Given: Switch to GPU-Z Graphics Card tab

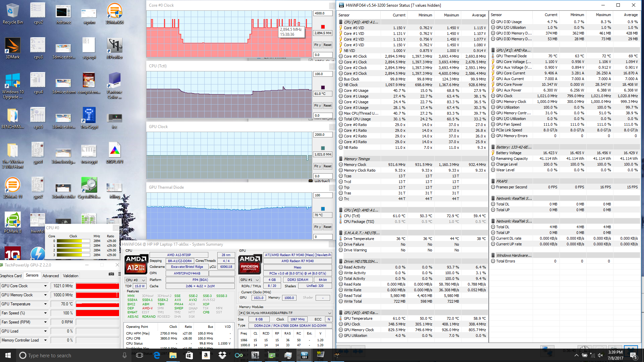Looking at the screenshot, I should [x=11, y=276].
